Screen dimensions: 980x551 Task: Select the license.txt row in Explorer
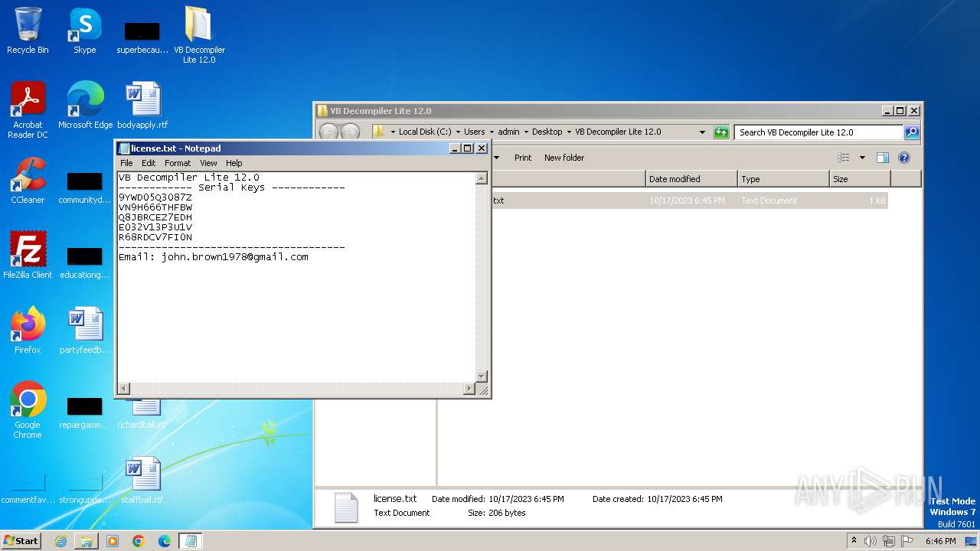pos(664,201)
